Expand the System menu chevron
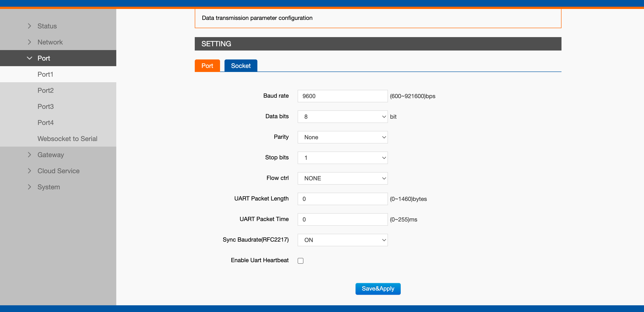Screen dimensions: 644x312 [30, 187]
